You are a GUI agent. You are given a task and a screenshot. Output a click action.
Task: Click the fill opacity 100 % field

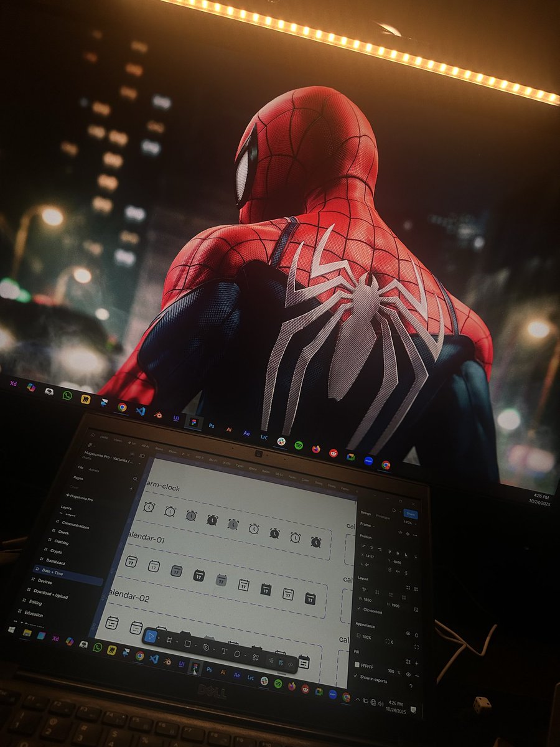pyautogui.click(x=394, y=672)
